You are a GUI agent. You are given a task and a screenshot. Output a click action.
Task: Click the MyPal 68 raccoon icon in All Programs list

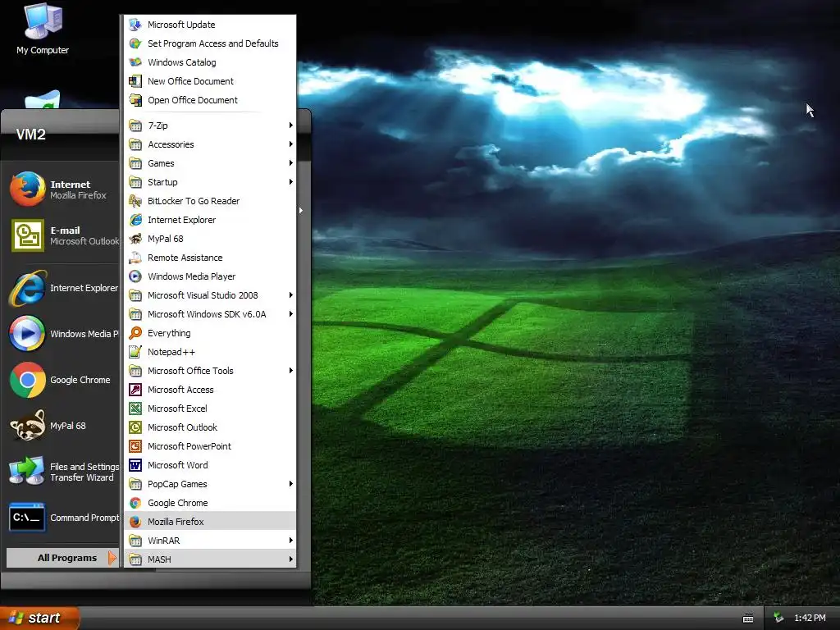(x=135, y=239)
